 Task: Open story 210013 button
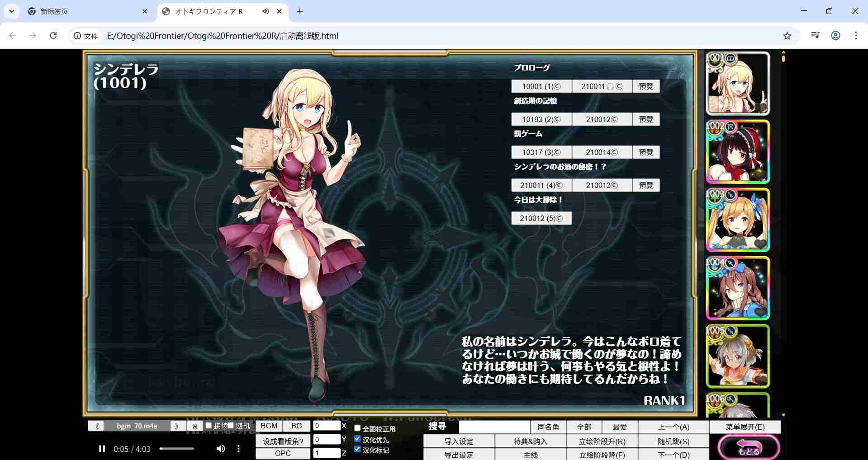(602, 185)
